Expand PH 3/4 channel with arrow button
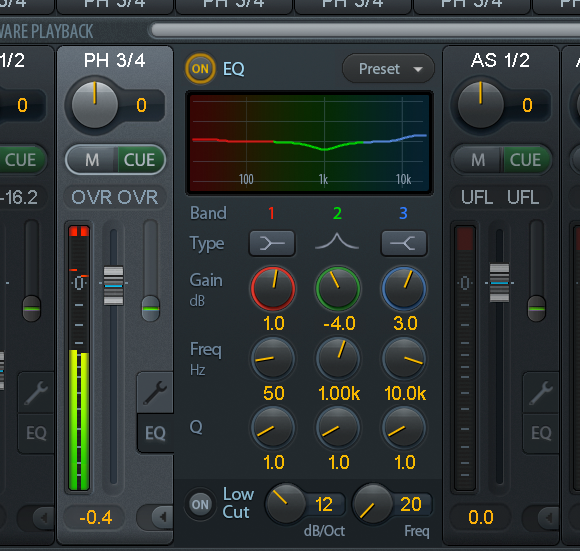 (x=162, y=517)
